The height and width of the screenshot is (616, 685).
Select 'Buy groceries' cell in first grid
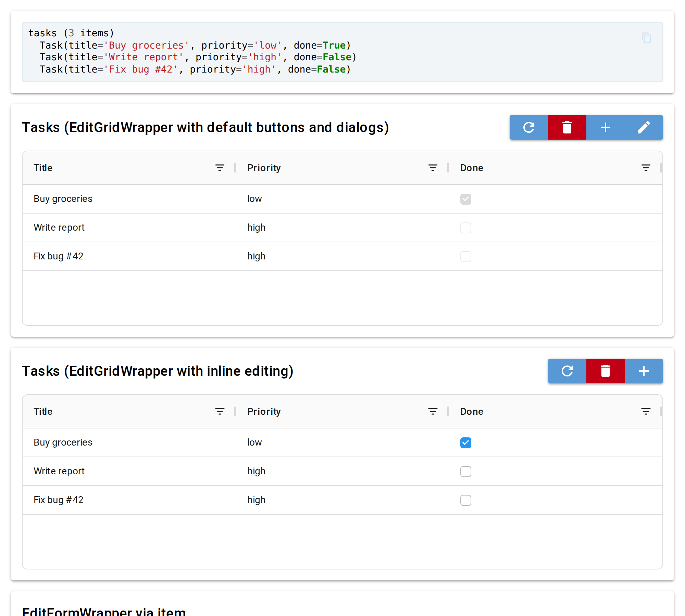pyautogui.click(x=129, y=199)
